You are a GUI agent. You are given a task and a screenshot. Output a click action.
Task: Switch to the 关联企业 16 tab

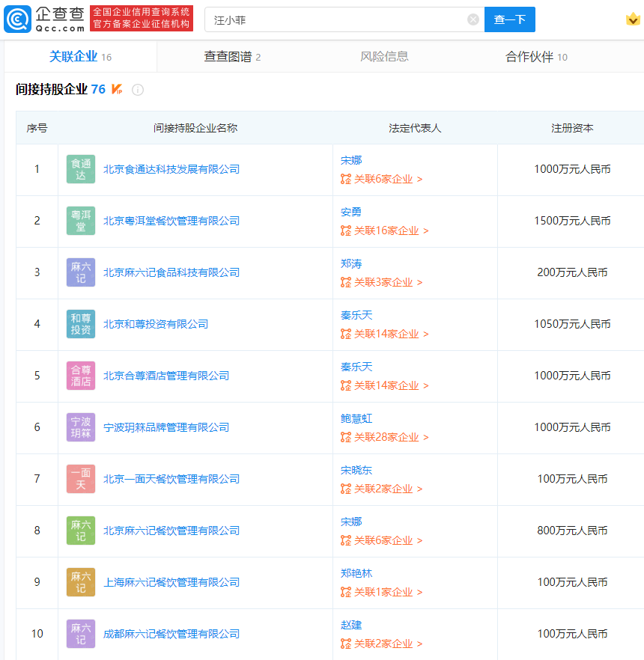80,56
